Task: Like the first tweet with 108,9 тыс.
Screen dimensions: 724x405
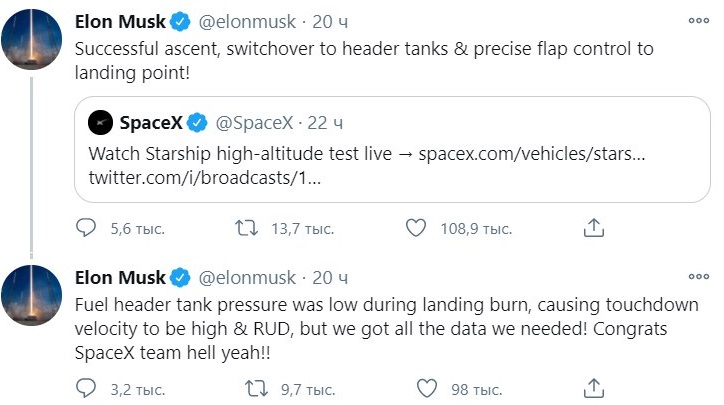Action: tap(416, 229)
